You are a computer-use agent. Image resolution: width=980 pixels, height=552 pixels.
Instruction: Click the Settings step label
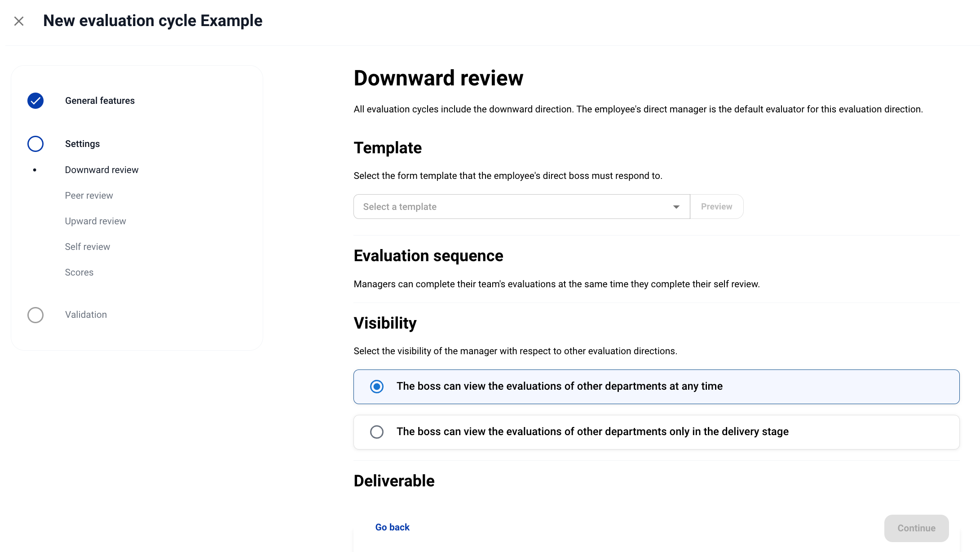pos(82,144)
